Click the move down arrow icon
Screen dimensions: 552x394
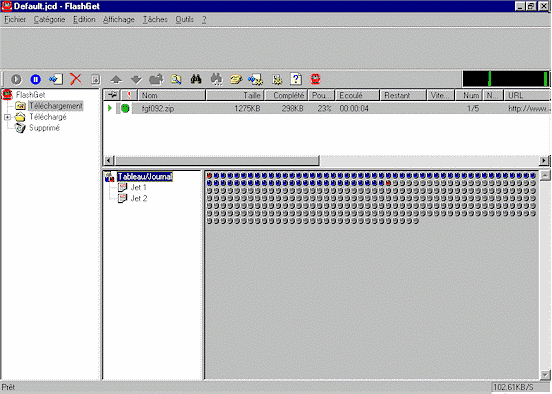[x=136, y=80]
